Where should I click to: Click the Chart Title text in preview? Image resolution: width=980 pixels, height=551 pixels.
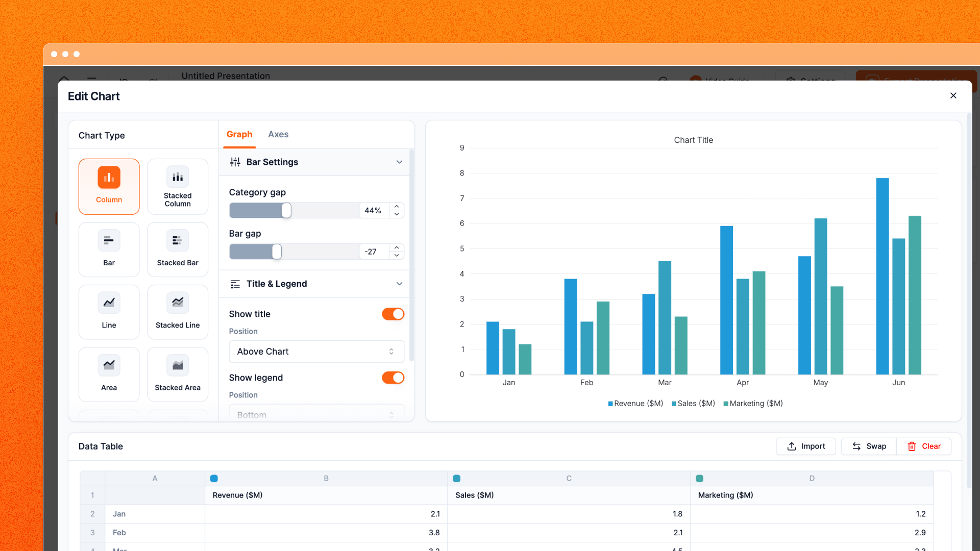pos(693,140)
